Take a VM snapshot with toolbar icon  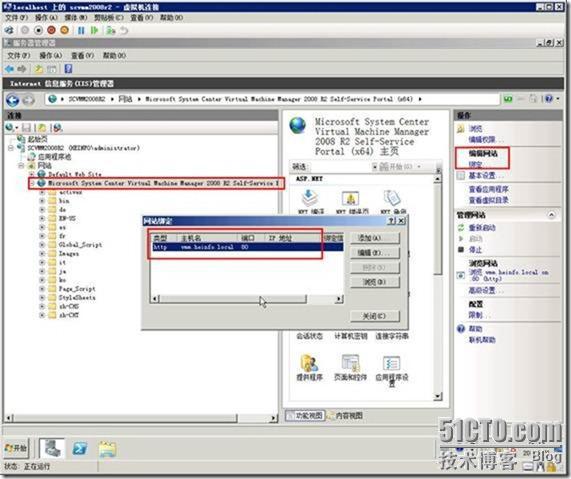110,30
